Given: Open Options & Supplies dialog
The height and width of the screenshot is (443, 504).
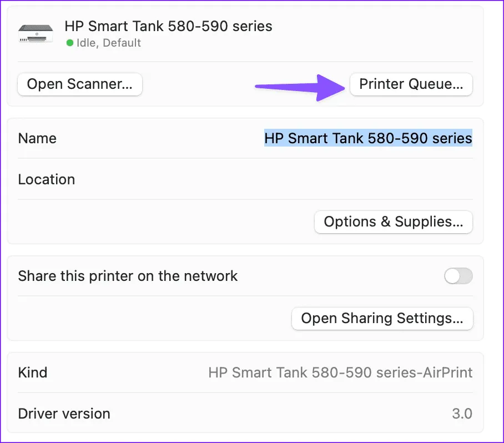Looking at the screenshot, I should coord(393,222).
